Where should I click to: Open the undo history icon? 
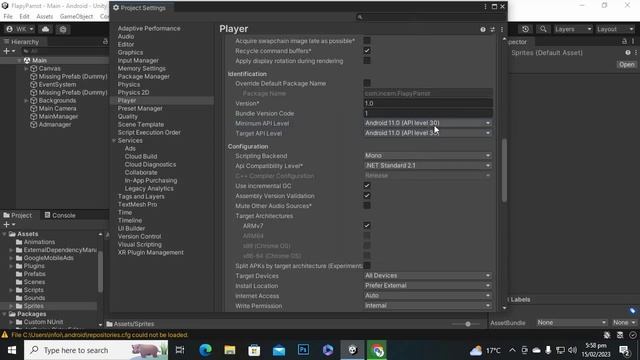click(525, 29)
